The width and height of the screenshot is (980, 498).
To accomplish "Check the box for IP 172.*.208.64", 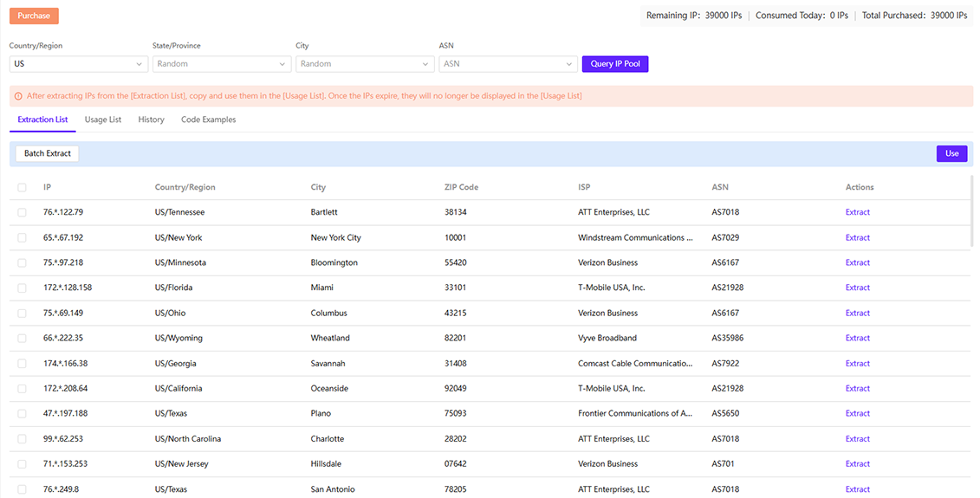I will (22, 389).
